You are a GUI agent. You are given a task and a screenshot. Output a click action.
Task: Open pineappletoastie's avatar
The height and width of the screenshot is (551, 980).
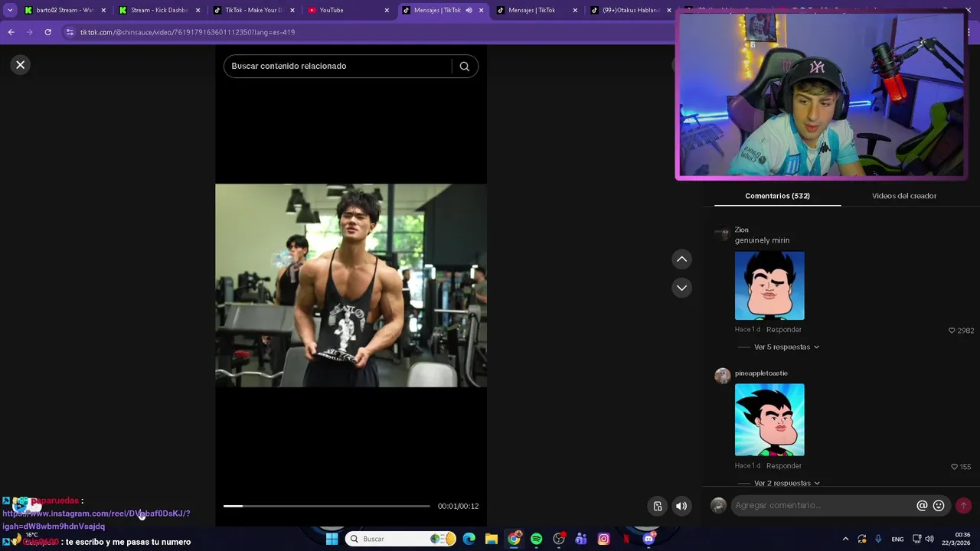722,376
